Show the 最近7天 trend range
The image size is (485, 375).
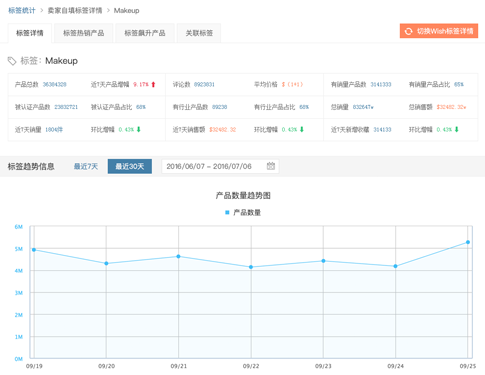click(x=86, y=166)
